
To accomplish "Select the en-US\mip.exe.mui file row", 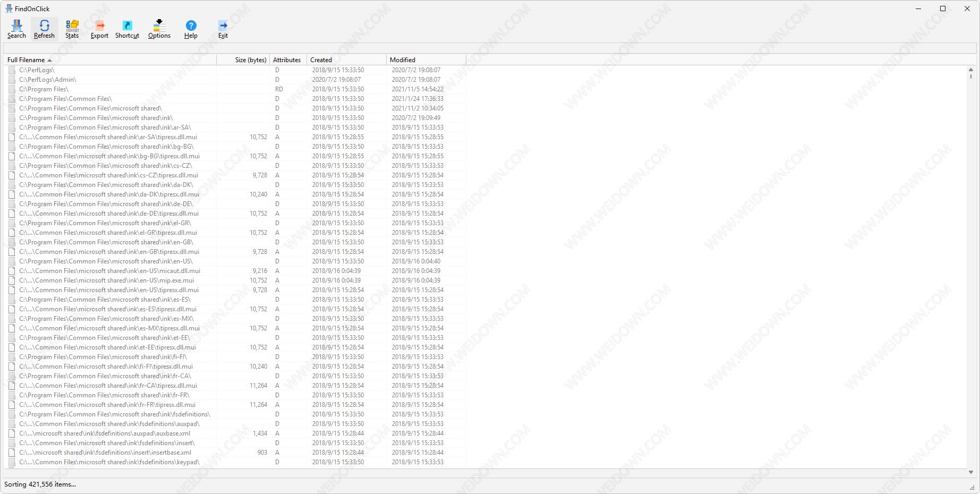I will (235, 280).
